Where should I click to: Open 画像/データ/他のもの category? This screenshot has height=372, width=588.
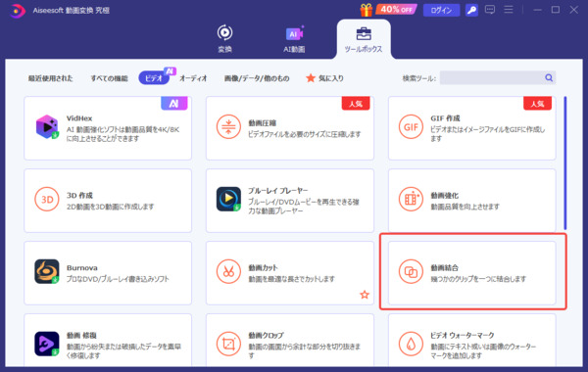click(257, 78)
